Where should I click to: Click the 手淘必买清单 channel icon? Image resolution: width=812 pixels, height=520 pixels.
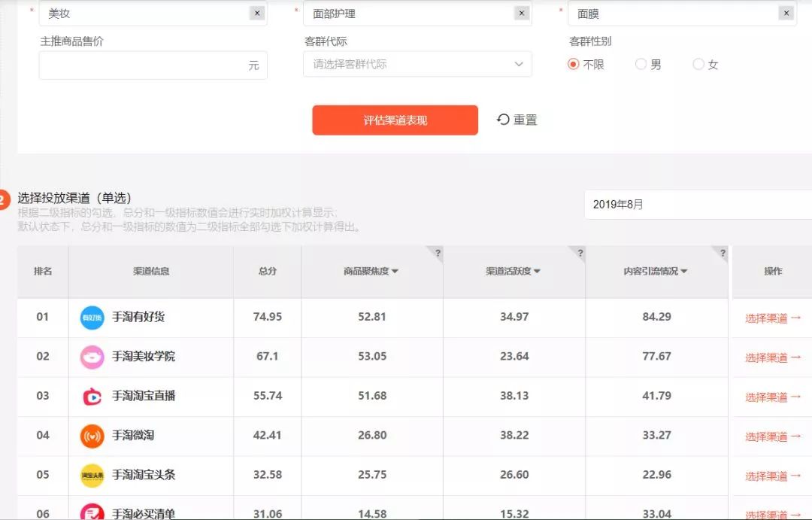click(x=92, y=512)
